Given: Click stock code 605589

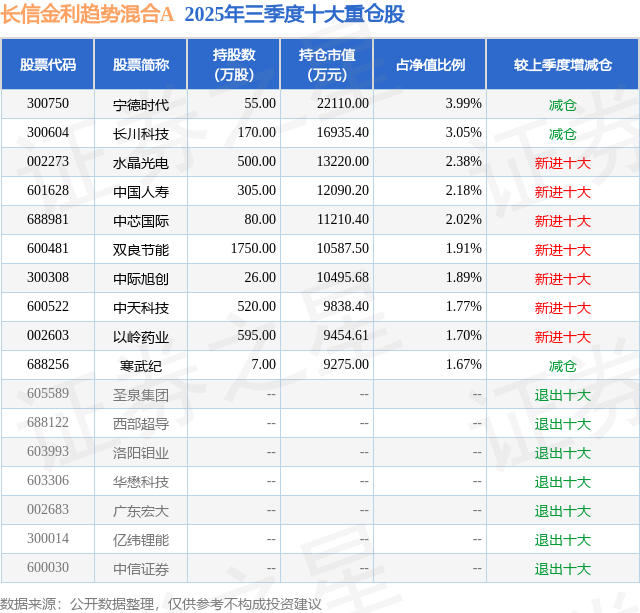Looking at the screenshot, I should click(48, 393).
